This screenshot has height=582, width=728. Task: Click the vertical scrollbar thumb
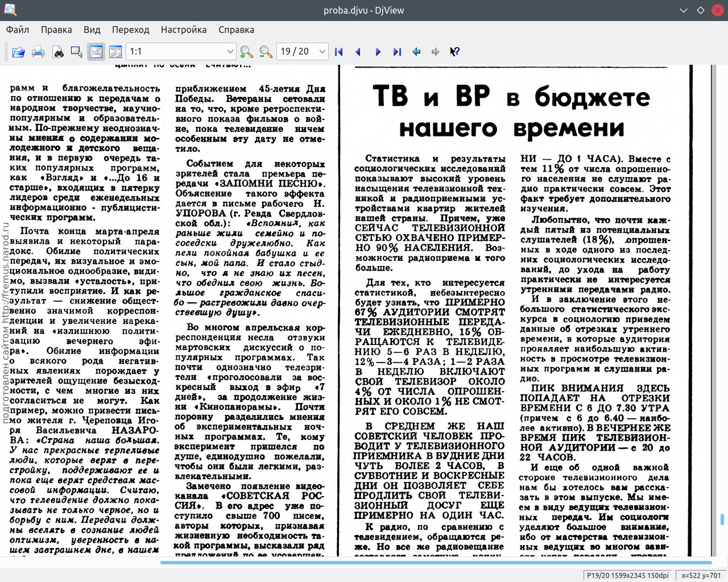click(x=722, y=519)
